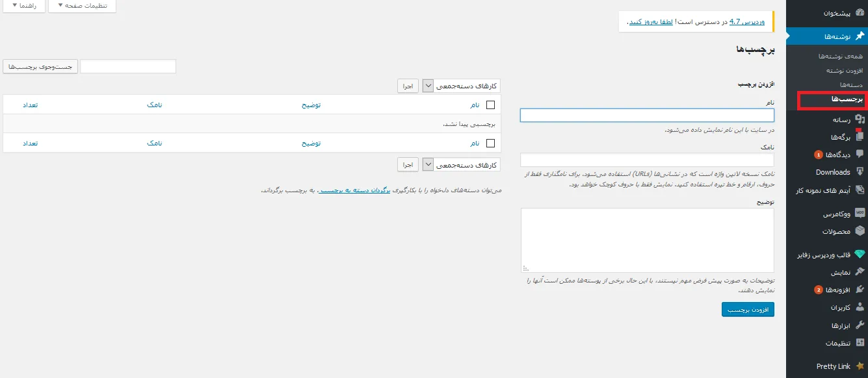This screenshot has width=868, height=378.
Task: Sort by تعداد column in table header
Action: [30, 105]
